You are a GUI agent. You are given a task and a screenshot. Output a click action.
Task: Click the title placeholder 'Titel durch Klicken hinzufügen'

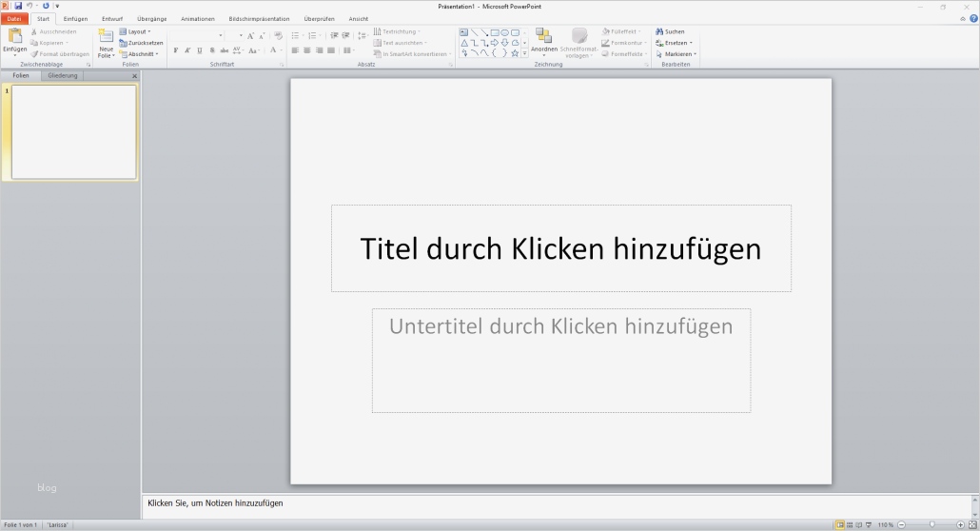click(x=560, y=248)
